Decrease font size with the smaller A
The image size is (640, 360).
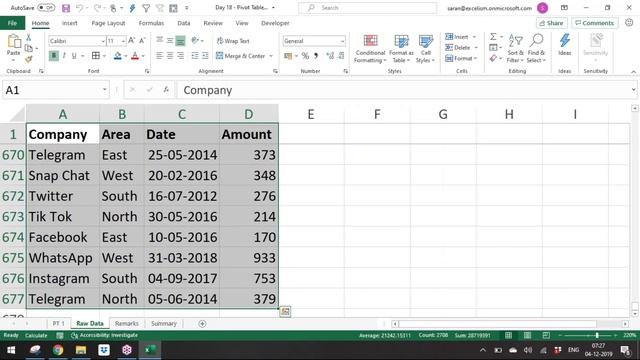142,41
